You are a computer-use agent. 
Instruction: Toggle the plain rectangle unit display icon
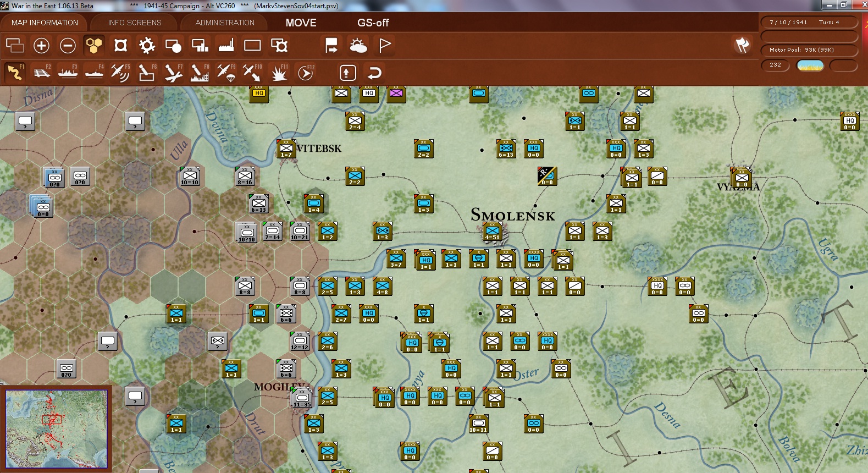click(252, 46)
